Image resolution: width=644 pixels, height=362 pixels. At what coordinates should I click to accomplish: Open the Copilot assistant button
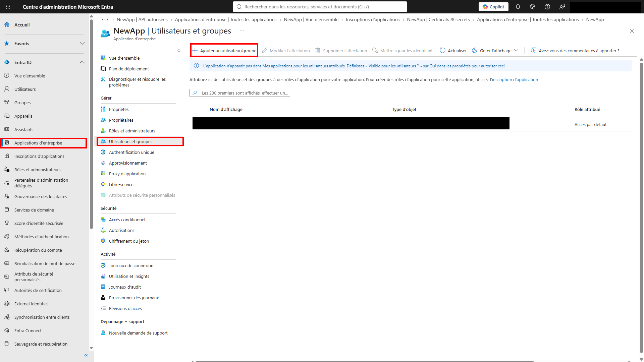pyautogui.click(x=493, y=7)
